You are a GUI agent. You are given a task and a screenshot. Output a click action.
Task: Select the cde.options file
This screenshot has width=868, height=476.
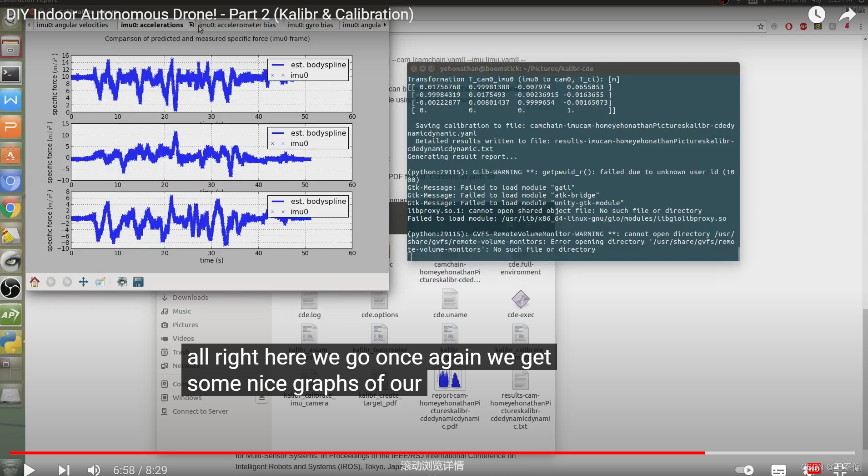(x=380, y=304)
